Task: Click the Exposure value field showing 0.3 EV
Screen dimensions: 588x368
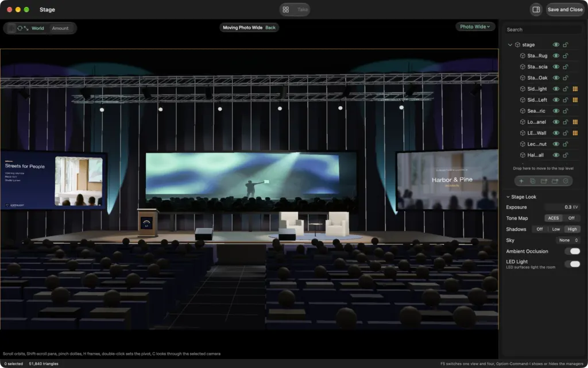Action: [562, 207]
